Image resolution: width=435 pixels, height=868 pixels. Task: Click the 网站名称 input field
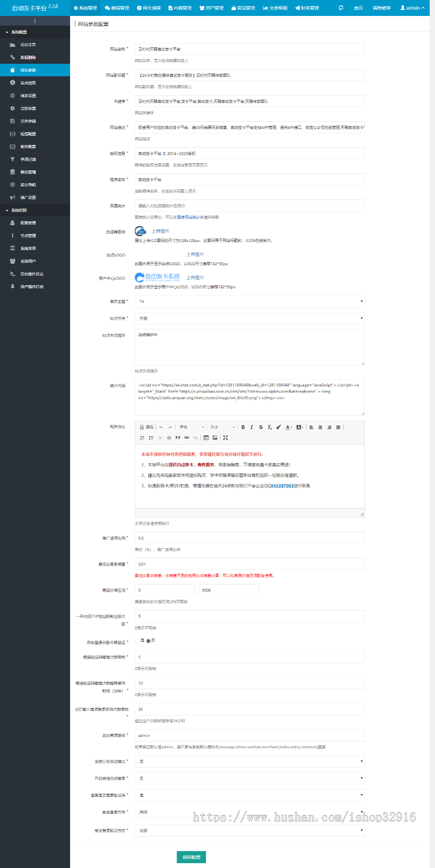[249, 49]
